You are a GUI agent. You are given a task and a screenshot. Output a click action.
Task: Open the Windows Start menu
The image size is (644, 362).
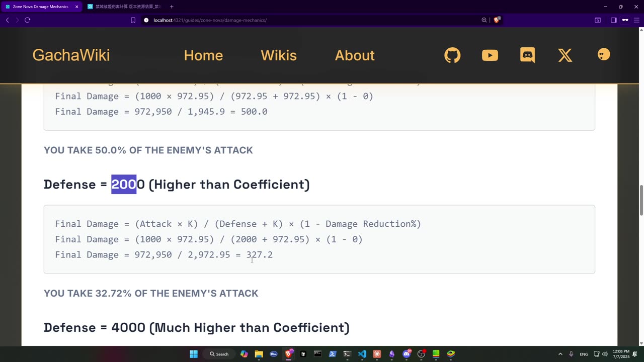pos(194,354)
